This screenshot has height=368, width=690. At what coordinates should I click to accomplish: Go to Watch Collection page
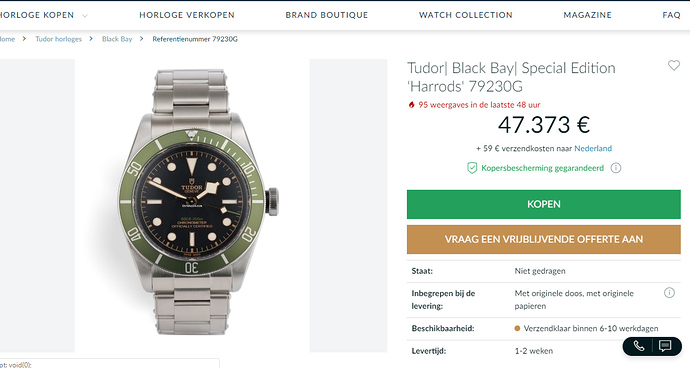tap(466, 15)
